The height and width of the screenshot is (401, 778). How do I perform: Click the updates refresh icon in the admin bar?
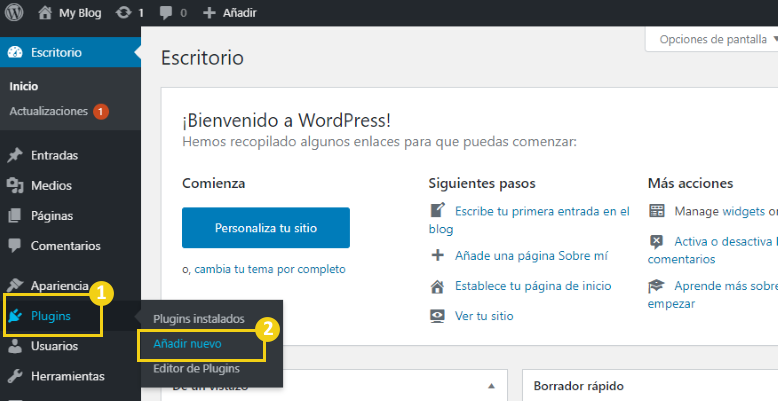coord(123,12)
